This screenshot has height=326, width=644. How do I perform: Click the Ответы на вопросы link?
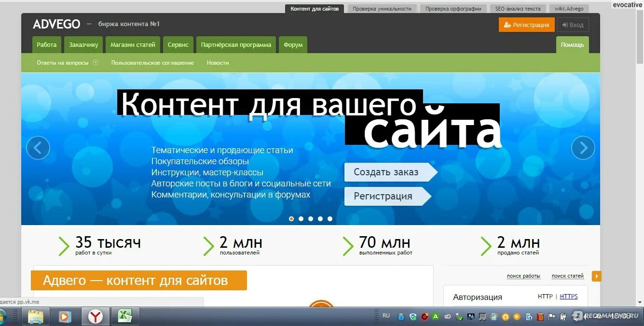[63, 63]
